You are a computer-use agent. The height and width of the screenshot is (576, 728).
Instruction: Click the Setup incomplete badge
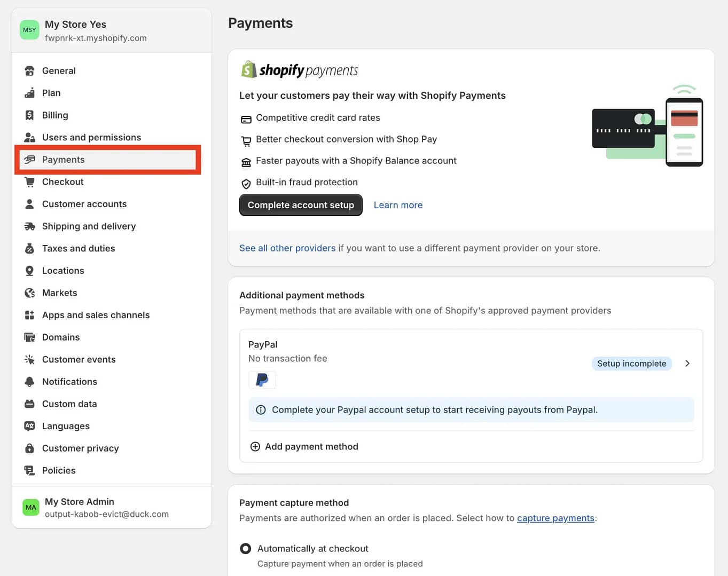(632, 364)
